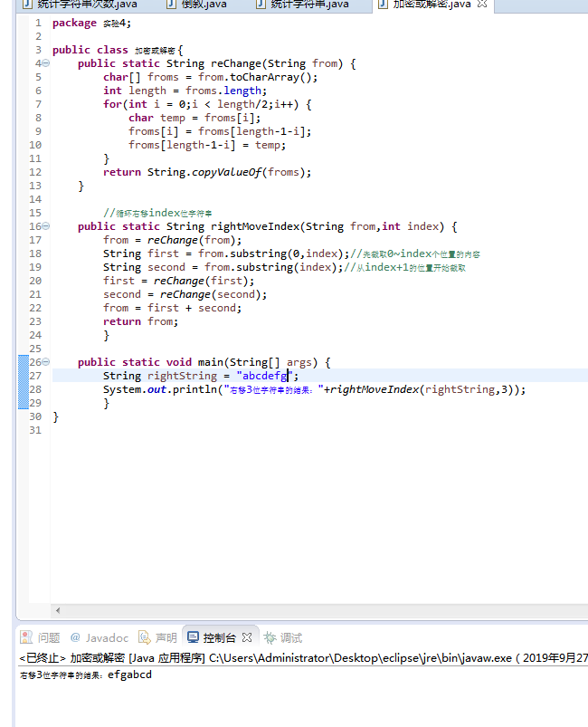Click the //循环右移index位字符串 comment
Image resolution: width=588 pixels, height=727 pixels.
[x=157, y=213]
